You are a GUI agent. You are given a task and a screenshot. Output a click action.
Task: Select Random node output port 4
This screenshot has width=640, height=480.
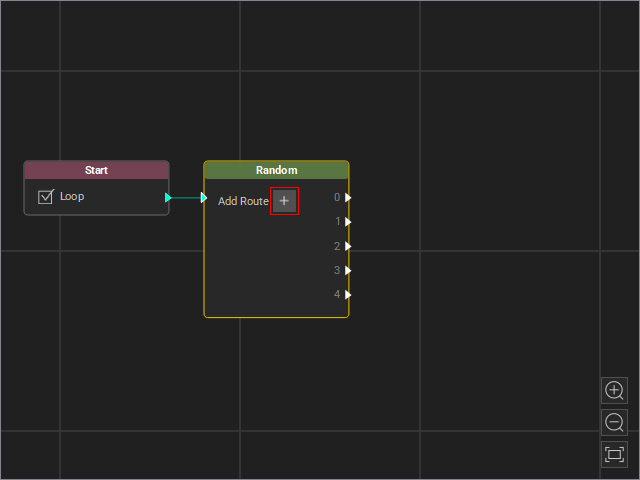(348, 295)
